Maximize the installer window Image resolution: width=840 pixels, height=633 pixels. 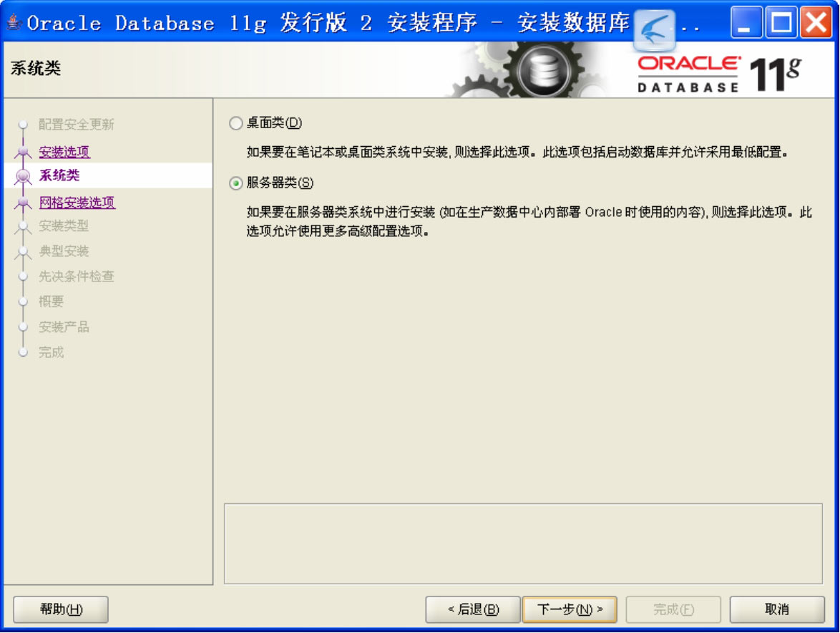[x=781, y=22]
